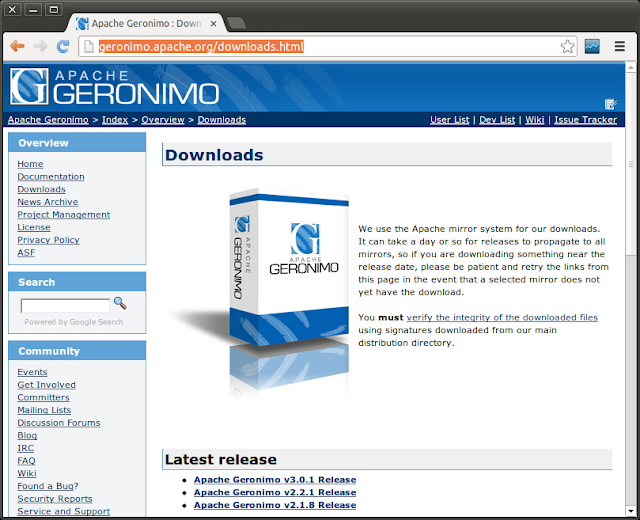Open the License link

[x=34, y=227]
